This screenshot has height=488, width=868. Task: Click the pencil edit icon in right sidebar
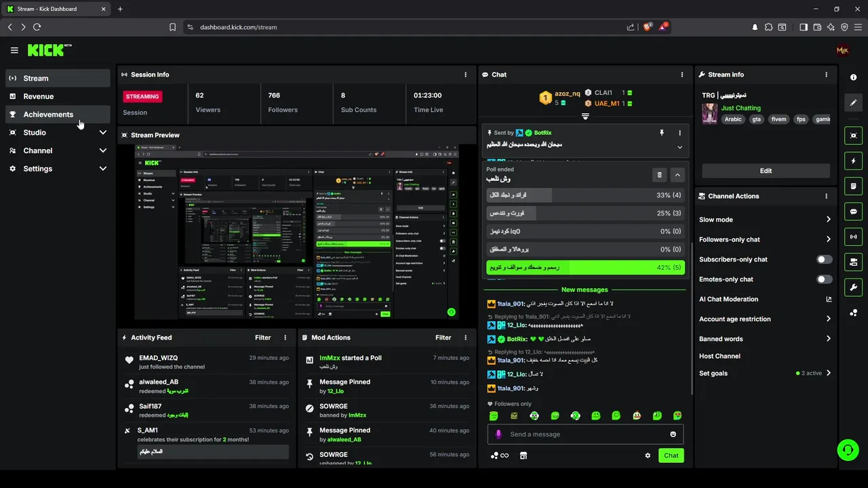click(x=853, y=102)
